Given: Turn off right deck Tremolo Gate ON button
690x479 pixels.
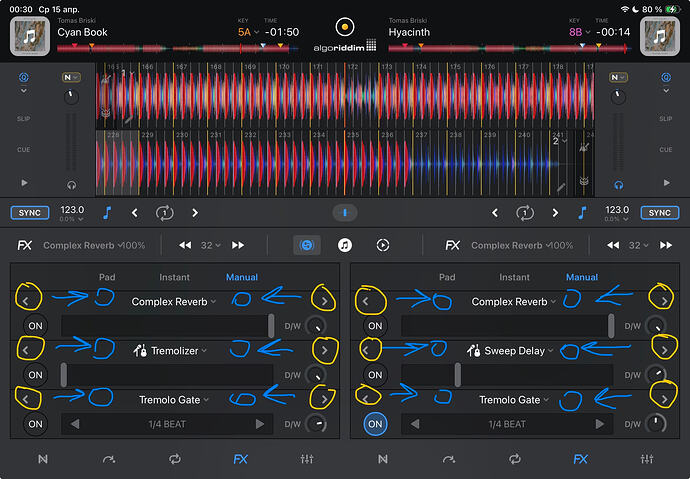Looking at the screenshot, I should 375,424.
